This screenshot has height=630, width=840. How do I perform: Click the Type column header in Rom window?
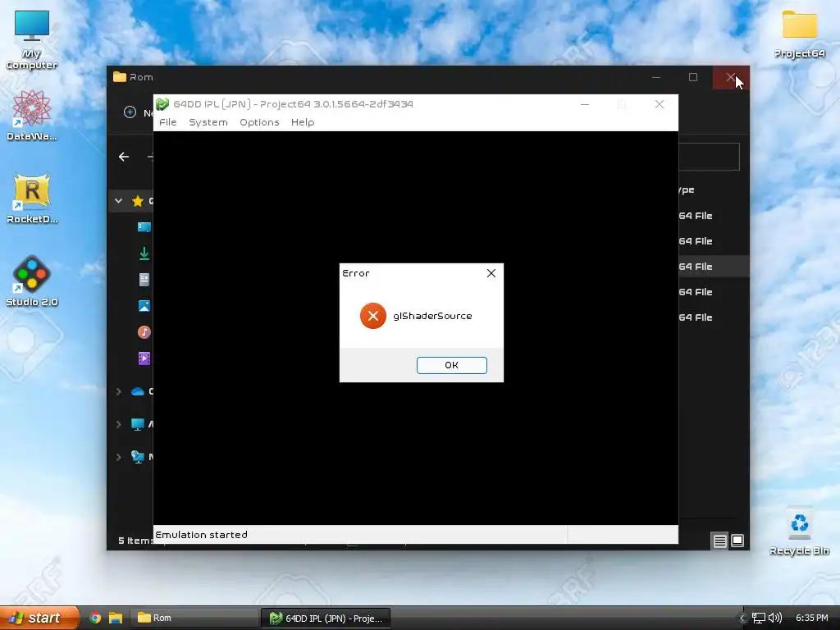[x=687, y=189]
